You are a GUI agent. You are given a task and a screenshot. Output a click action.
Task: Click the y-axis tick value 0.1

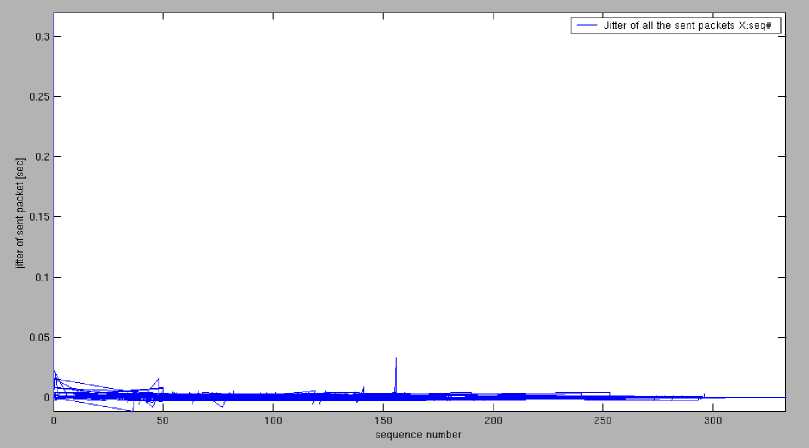pyautogui.click(x=42, y=277)
